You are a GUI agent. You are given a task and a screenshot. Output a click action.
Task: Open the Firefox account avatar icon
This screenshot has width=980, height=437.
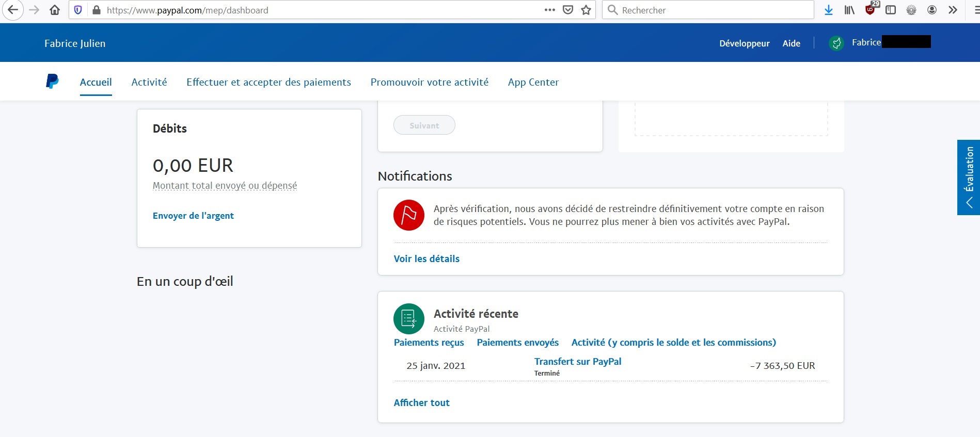pos(932,10)
